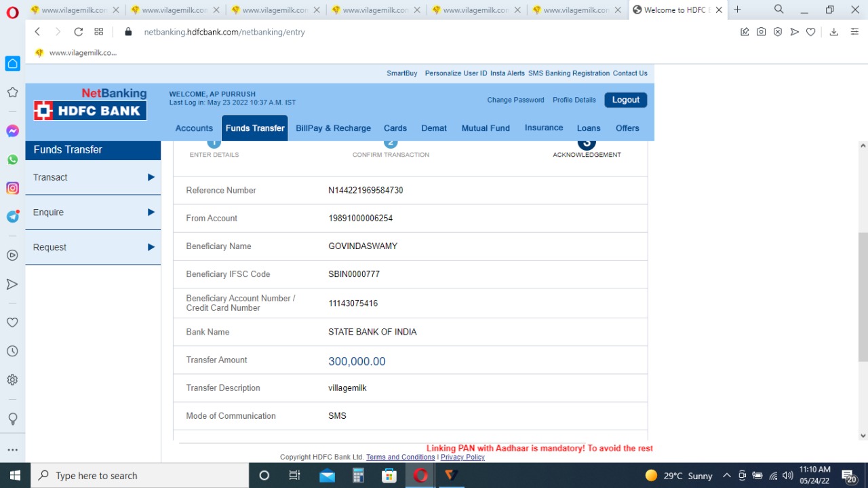Open the Mutual Fund tab
Screen dimensions: 868x488
[x=486, y=128]
